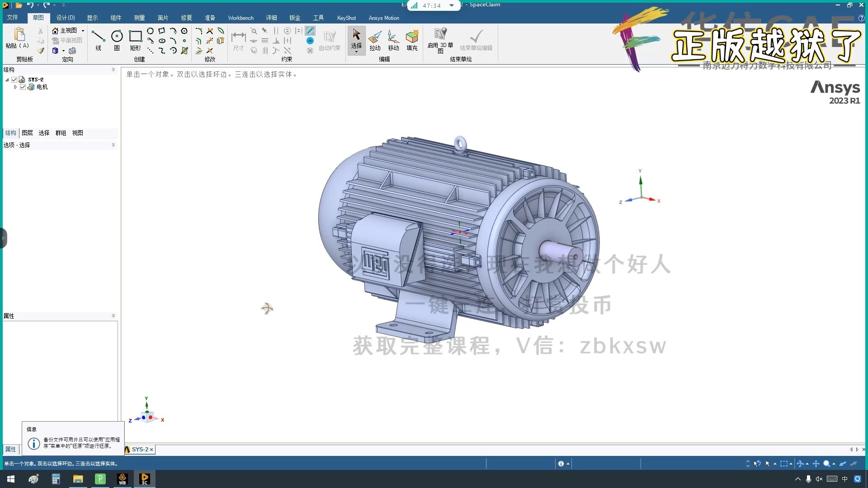Open the 文件 file menu
Viewport: 868px width, 488px height.
pos(12,18)
